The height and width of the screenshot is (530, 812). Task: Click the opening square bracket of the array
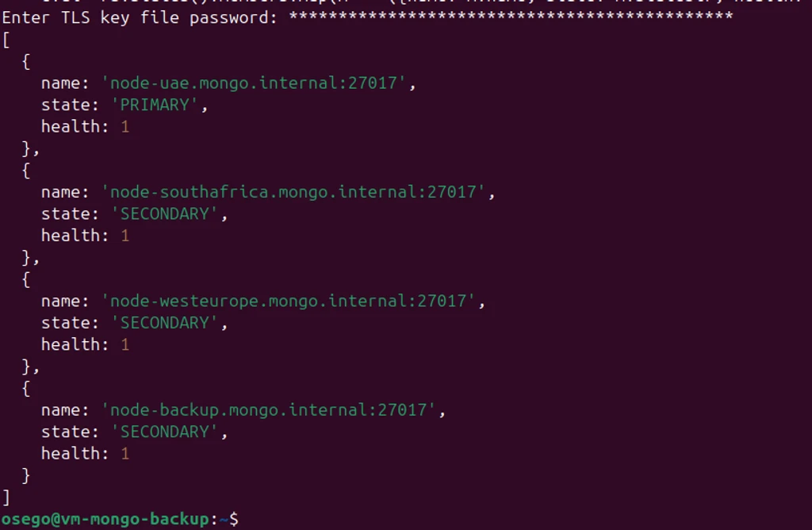coord(6,40)
